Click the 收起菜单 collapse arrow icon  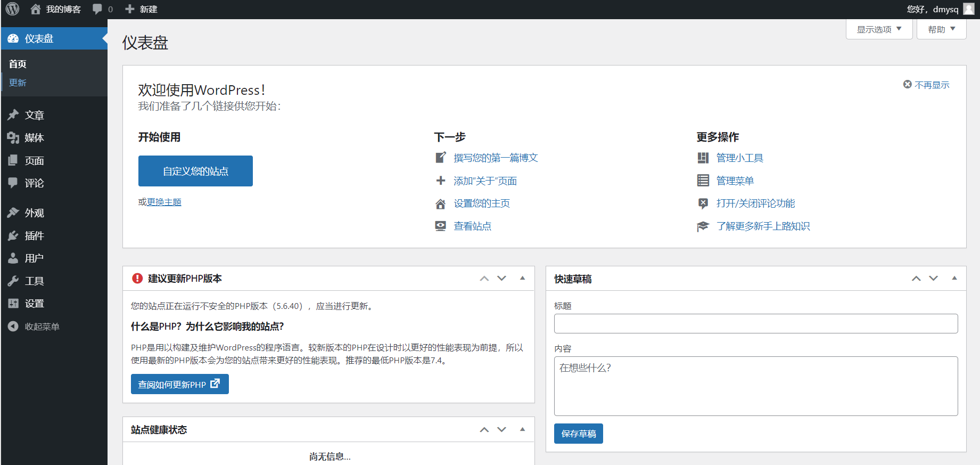(x=13, y=326)
